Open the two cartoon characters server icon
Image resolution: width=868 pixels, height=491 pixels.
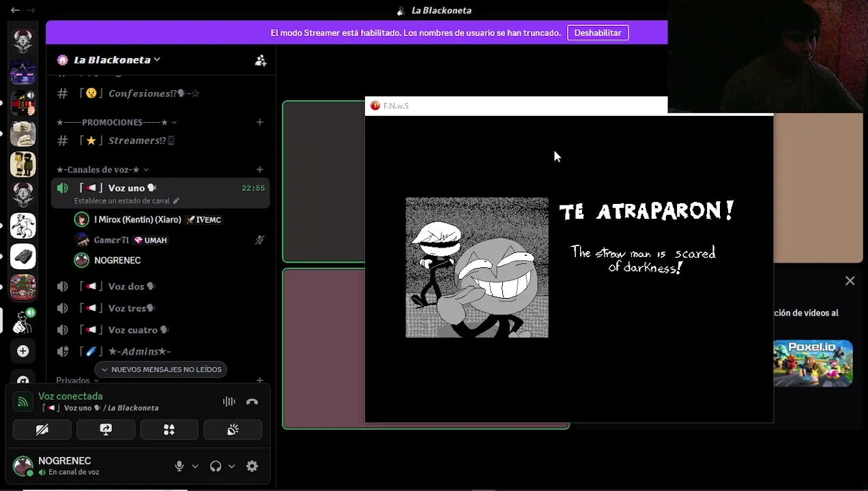tap(23, 164)
